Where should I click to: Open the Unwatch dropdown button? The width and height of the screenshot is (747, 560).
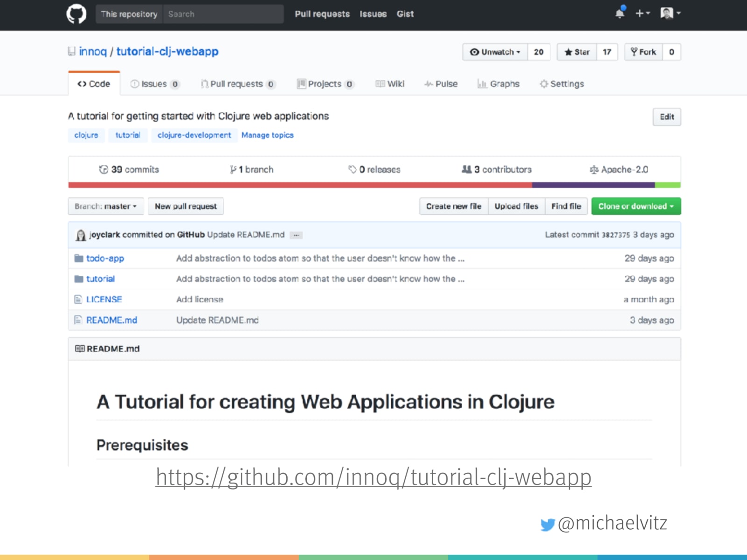coord(495,52)
